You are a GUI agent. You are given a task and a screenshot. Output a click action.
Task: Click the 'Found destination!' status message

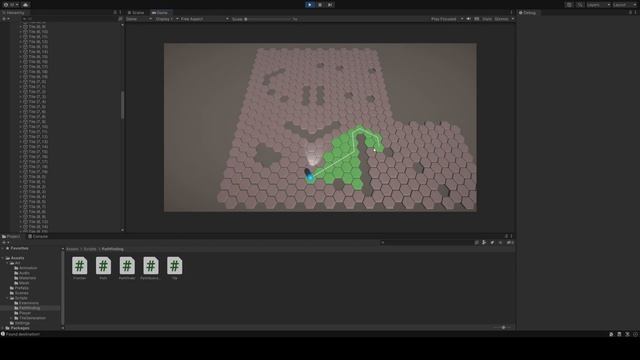point(23,334)
